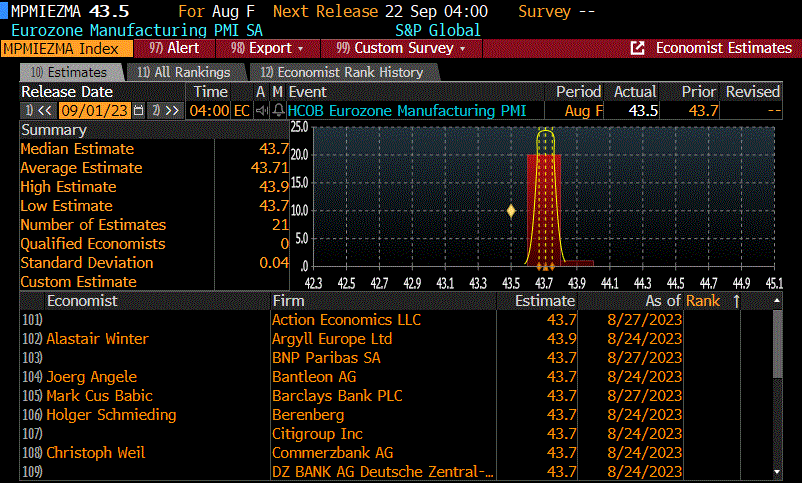The width and height of the screenshot is (802, 483).
Task: Click the release date field 09/01/23
Action: [95, 111]
